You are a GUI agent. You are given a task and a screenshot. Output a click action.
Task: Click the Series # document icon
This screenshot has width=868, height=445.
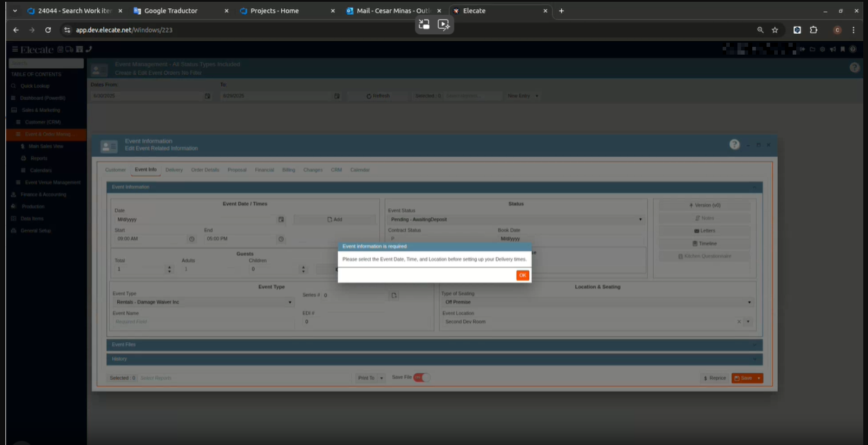[393, 295]
